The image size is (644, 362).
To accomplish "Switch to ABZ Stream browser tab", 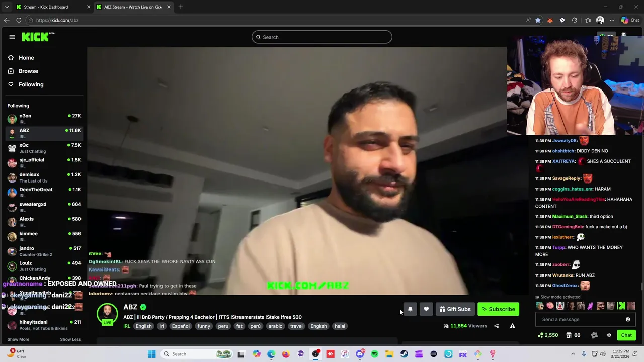I will pyautogui.click(x=133, y=7).
